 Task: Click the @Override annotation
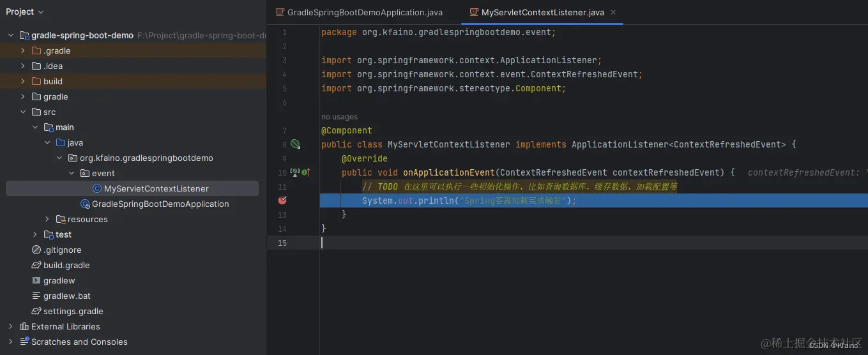click(x=364, y=158)
